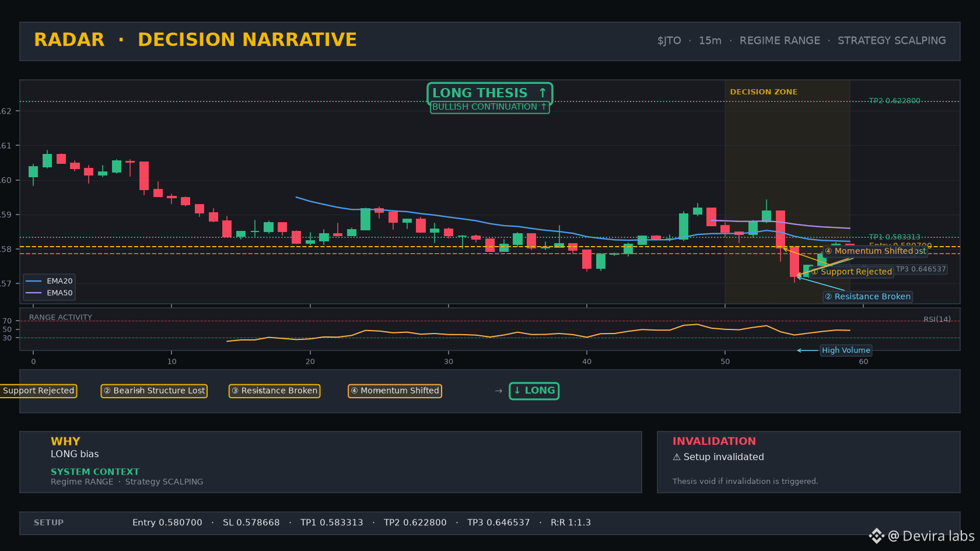Screen dimensions: 980x551
Task: Select the LONG THESIS badge
Action: point(489,93)
